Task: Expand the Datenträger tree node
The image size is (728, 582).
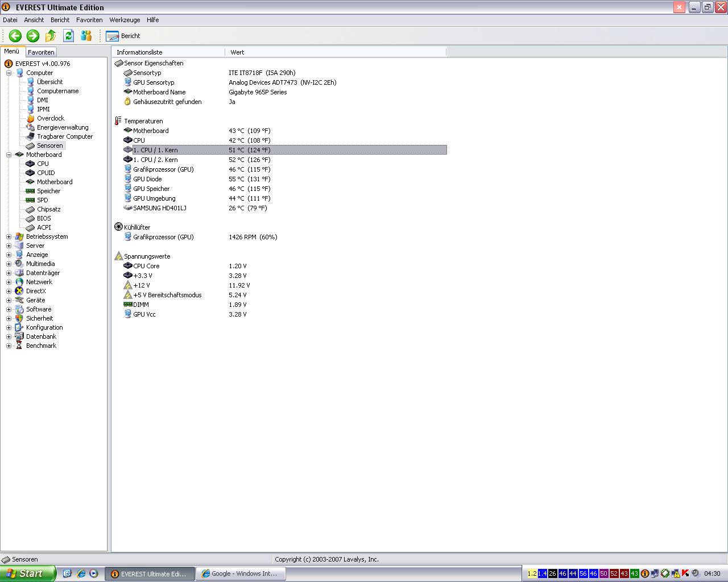Action: point(9,273)
